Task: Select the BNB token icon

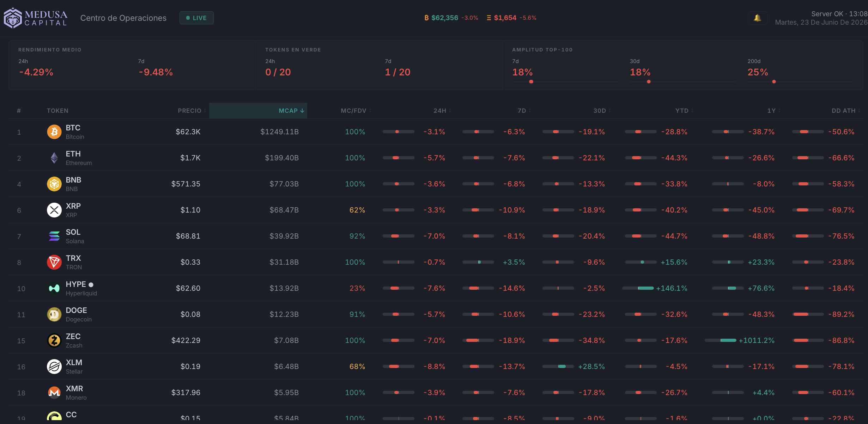Action: click(54, 184)
